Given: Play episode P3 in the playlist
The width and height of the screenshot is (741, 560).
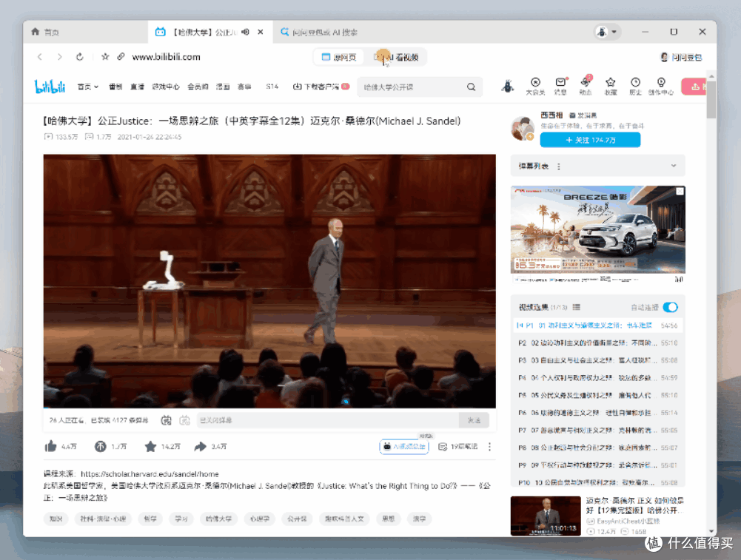Looking at the screenshot, I should (598, 360).
